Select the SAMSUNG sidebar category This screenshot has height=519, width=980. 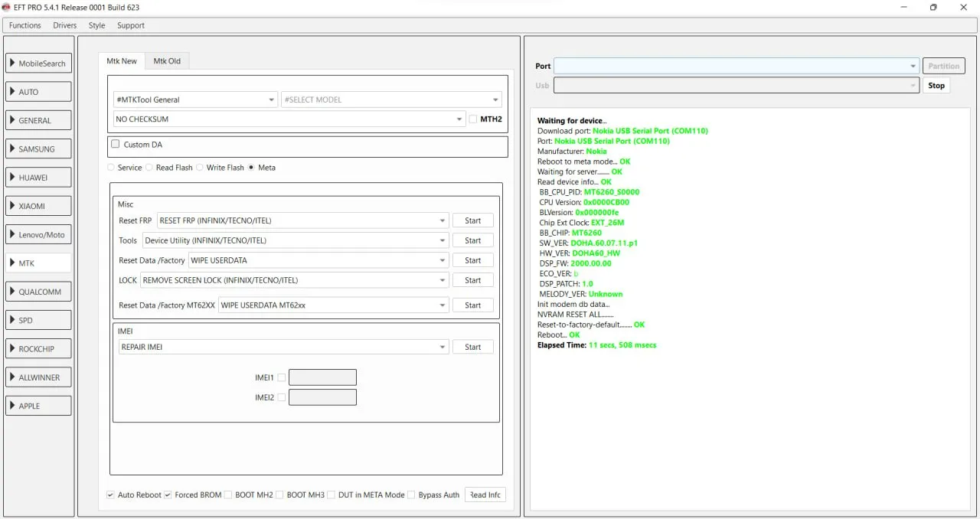pyautogui.click(x=39, y=149)
